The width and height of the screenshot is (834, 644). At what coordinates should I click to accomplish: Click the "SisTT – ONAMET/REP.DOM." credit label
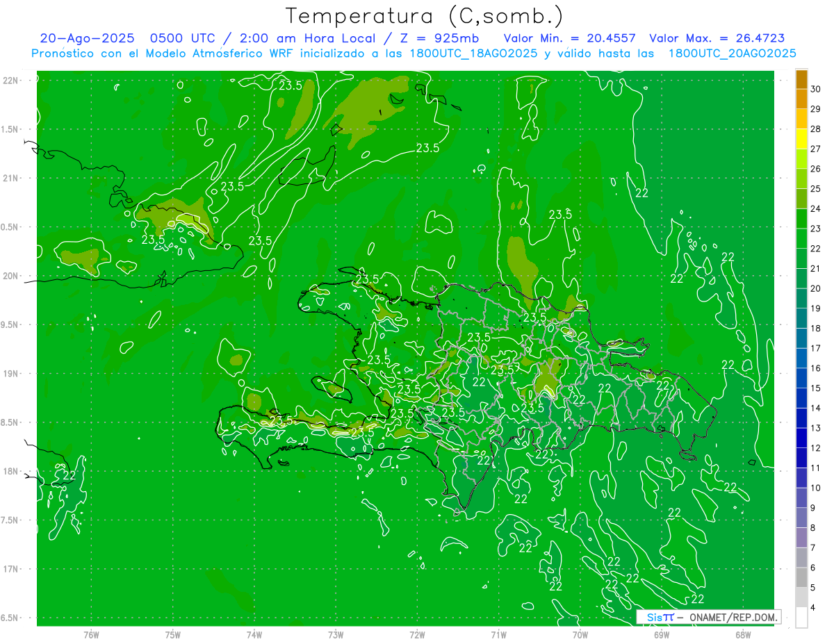click(710, 617)
